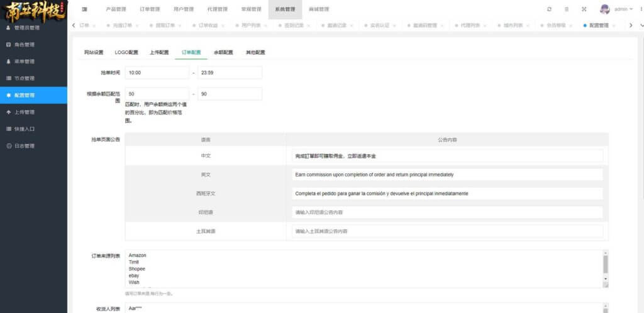Click the 'Amazon' line in order sources
The width and height of the screenshot is (644, 313).
137,255
